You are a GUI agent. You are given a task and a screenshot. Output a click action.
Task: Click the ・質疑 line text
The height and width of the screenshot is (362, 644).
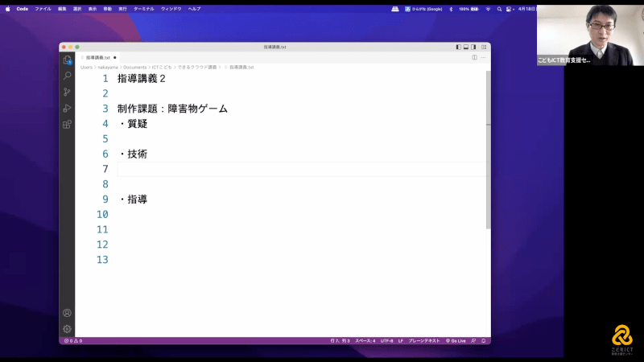[x=133, y=124]
